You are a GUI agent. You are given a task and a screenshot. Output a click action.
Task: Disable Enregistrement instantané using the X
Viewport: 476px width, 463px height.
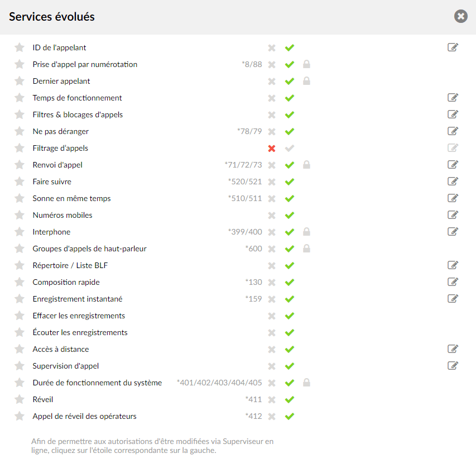pyautogui.click(x=272, y=299)
